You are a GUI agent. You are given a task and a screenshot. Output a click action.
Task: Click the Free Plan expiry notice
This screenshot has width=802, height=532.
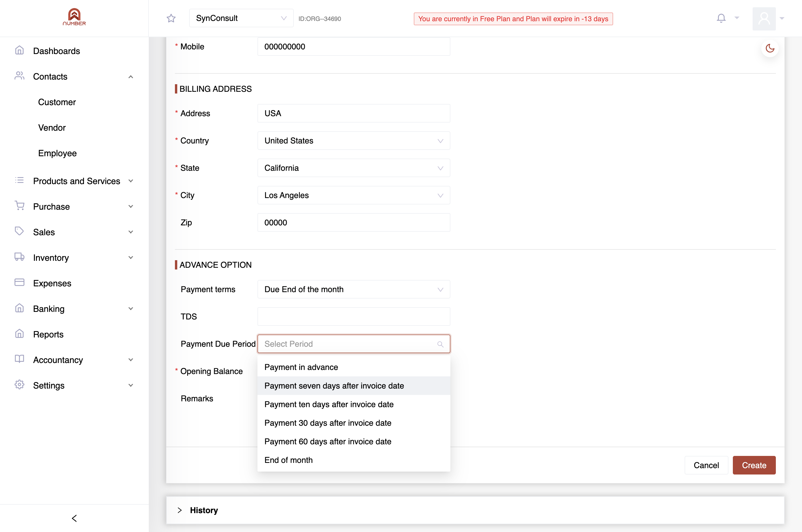click(x=513, y=19)
